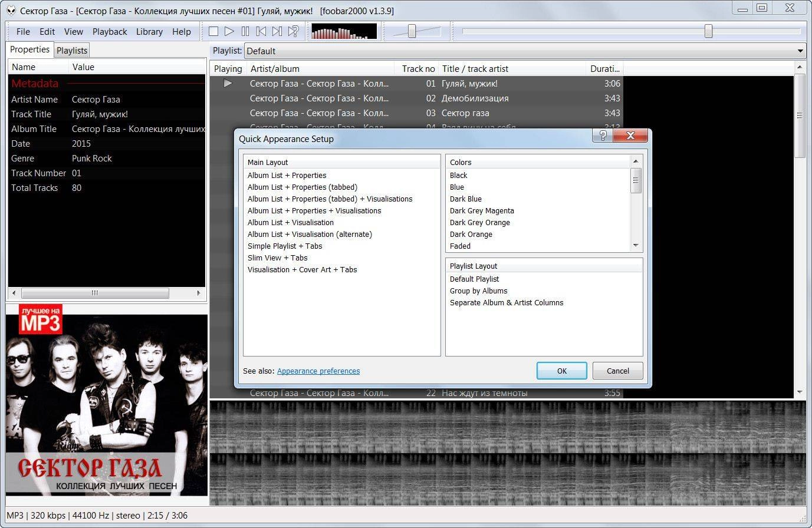The image size is (812, 528).
Task: Select the Blue color scheme
Action: pos(456,187)
